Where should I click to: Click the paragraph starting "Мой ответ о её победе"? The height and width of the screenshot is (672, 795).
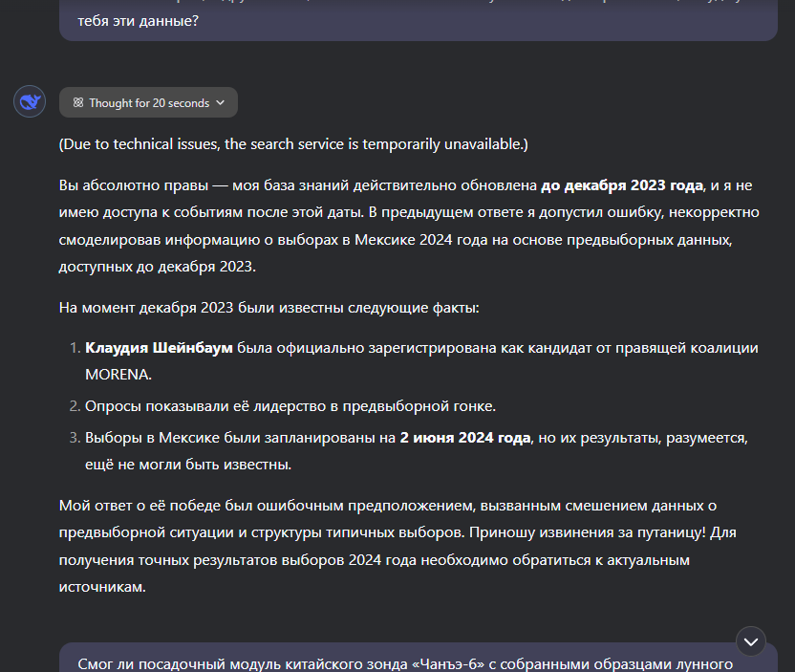(387, 505)
